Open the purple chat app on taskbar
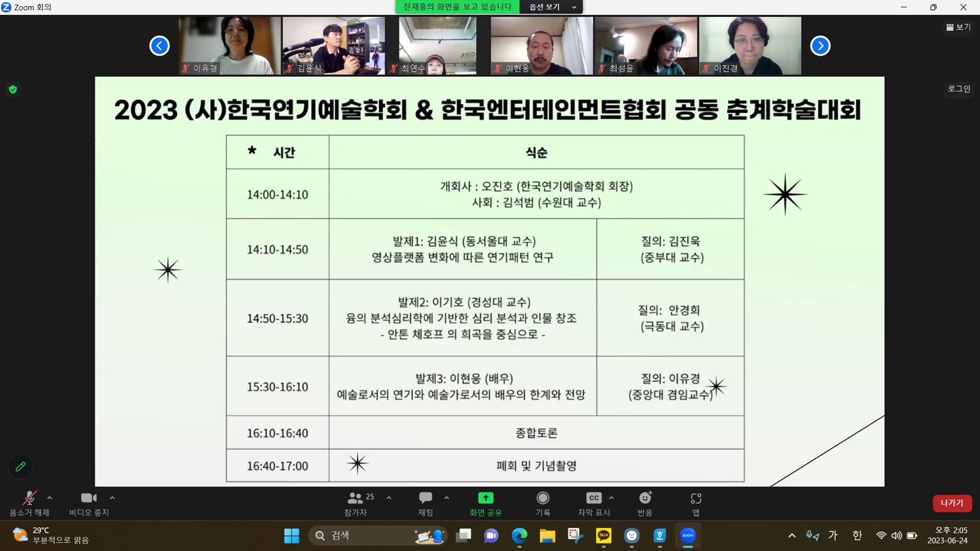The width and height of the screenshot is (980, 551). pyautogui.click(x=491, y=536)
